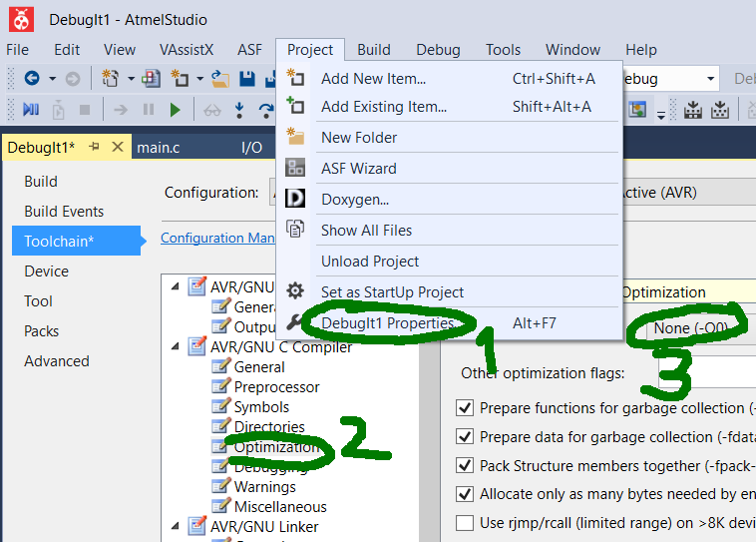Screen dimensions: 756x542
Task: Open the Configuration Manager link
Action: 216,238
